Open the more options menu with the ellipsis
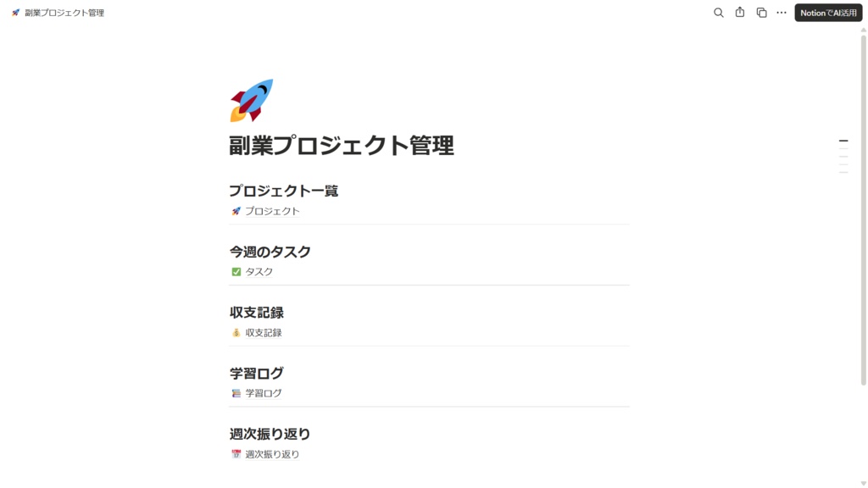This screenshot has height=488, width=868. pyautogui.click(x=781, y=13)
